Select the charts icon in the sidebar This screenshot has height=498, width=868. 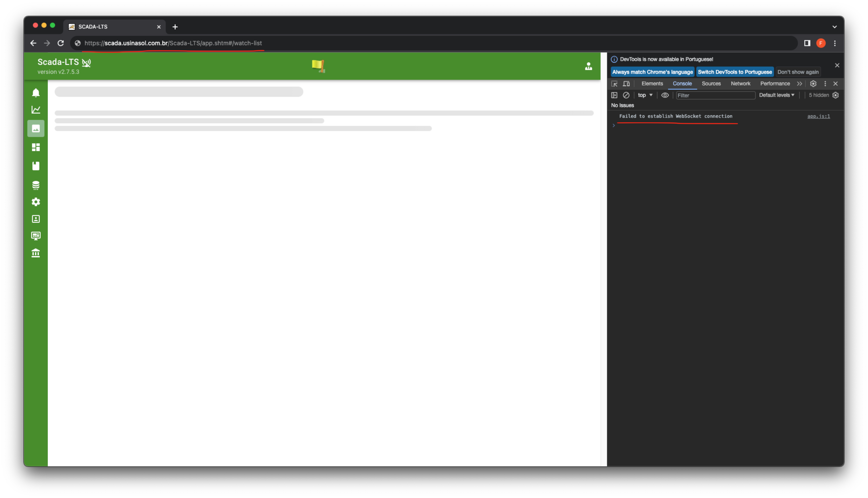tap(36, 109)
